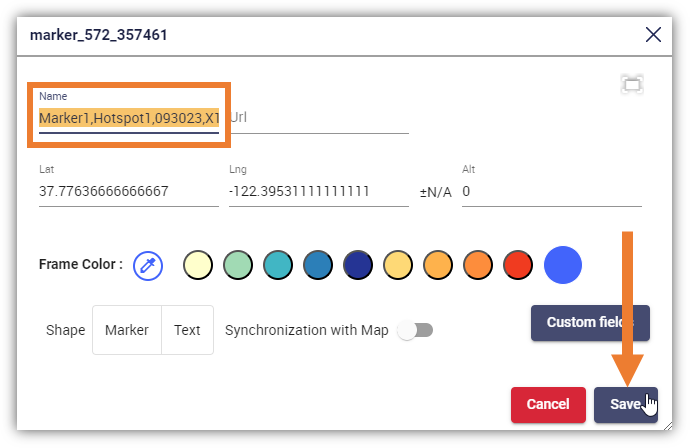Screen dimensions: 690x448
Task: Click the Alt value field
Action: coord(552,191)
